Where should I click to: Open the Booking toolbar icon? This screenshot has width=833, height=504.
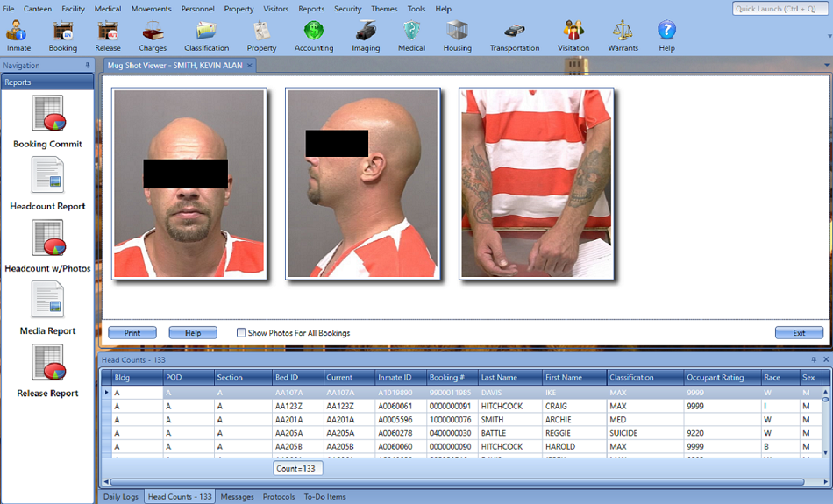[x=62, y=35]
